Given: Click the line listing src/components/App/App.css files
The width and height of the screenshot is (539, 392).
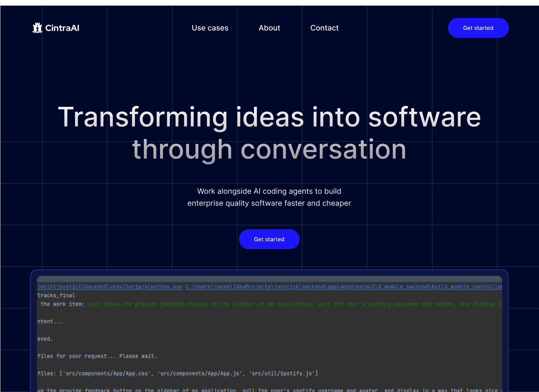Looking at the screenshot, I should (x=178, y=373).
